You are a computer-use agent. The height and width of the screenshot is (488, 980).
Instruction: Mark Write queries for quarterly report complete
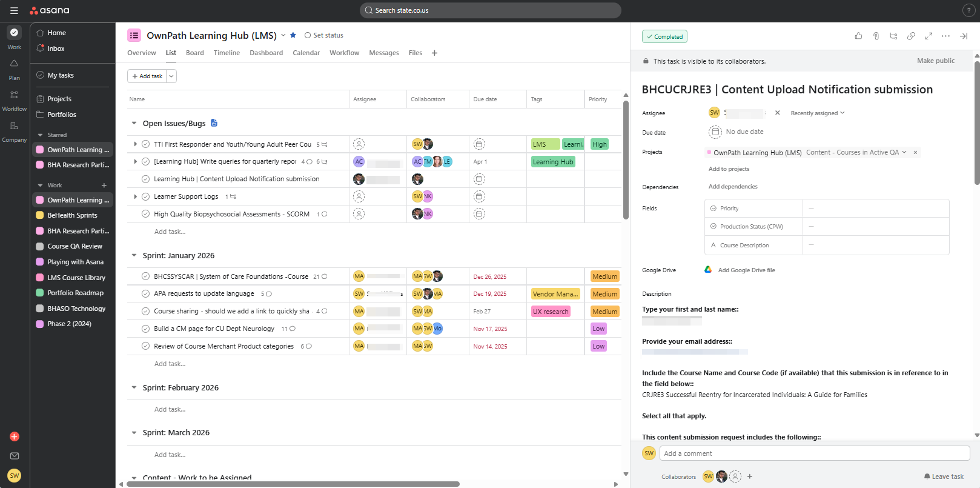[x=145, y=162]
